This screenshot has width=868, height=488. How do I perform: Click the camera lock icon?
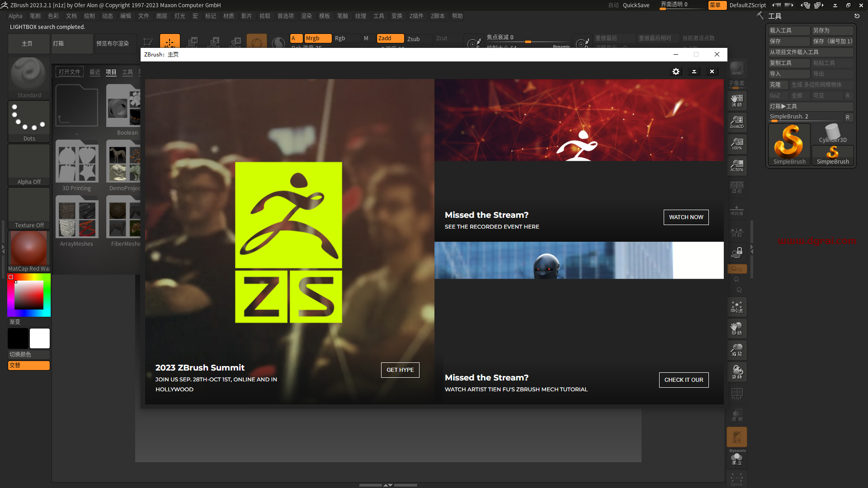(736, 253)
